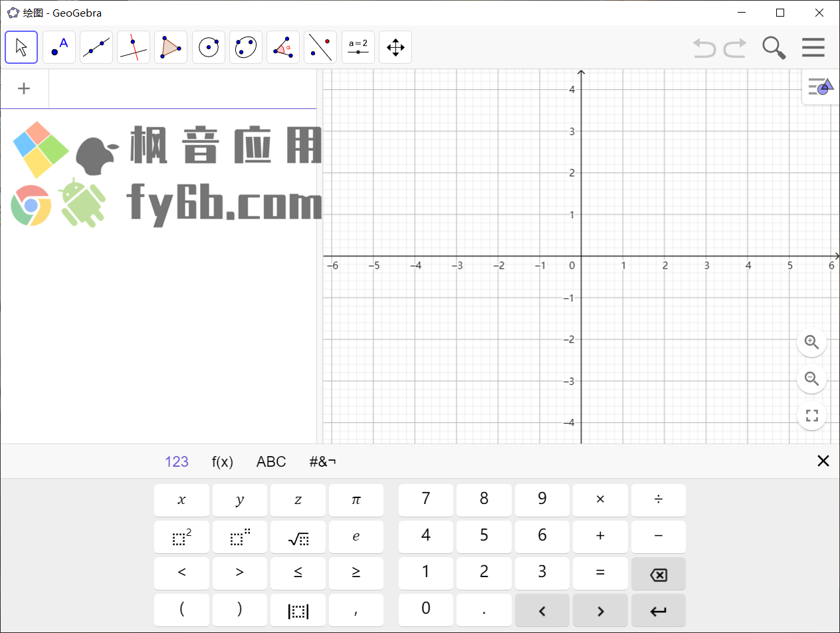
Task: Tap the decimal point key
Action: point(484,610)
